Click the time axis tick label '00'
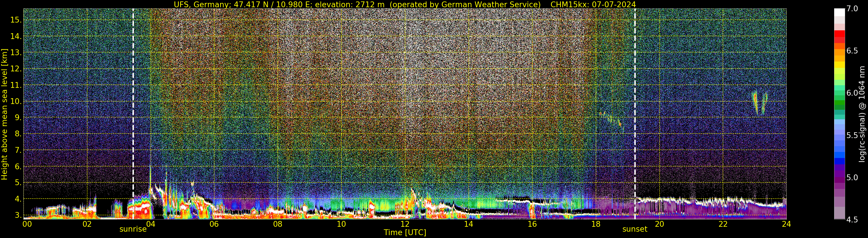 coord(27,224)
